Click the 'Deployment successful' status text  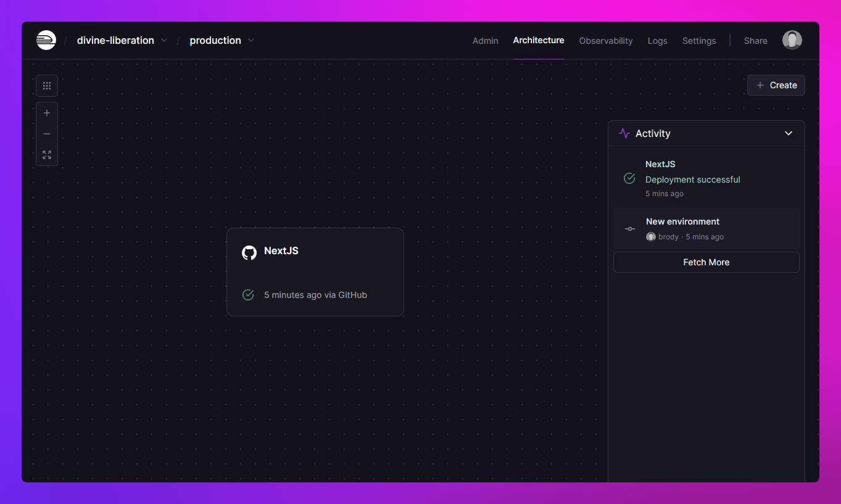coord(693,180)
